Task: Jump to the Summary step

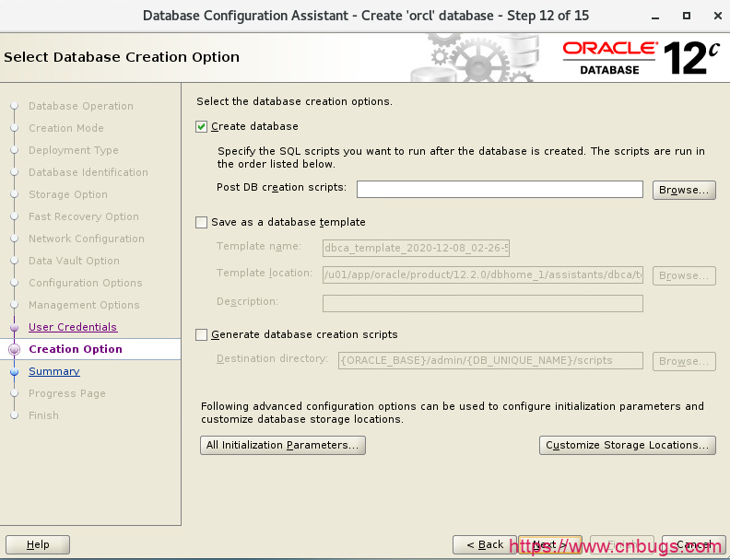Action: point(53,371)
